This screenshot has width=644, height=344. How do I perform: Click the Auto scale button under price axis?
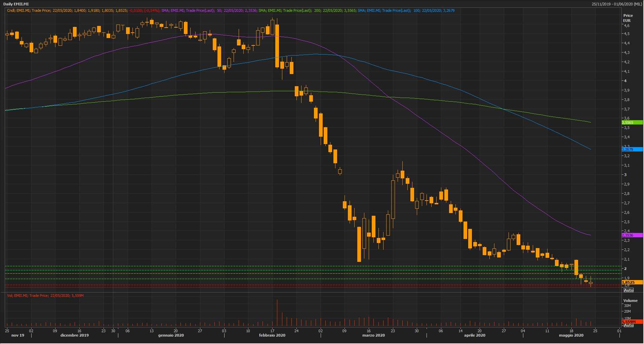point(628,290)
